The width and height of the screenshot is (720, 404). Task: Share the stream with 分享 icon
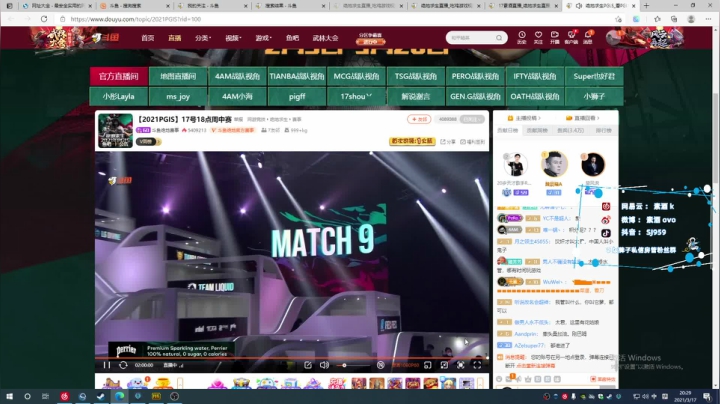point(448,141)
